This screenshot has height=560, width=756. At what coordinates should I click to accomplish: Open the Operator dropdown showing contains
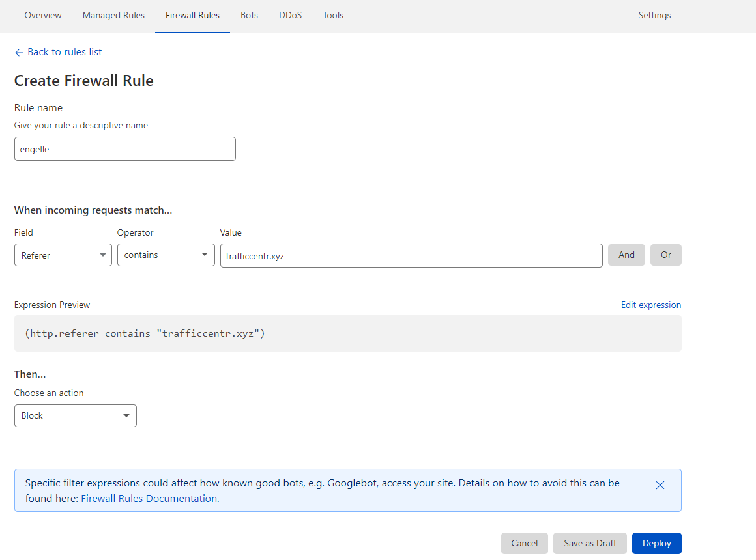166,255
